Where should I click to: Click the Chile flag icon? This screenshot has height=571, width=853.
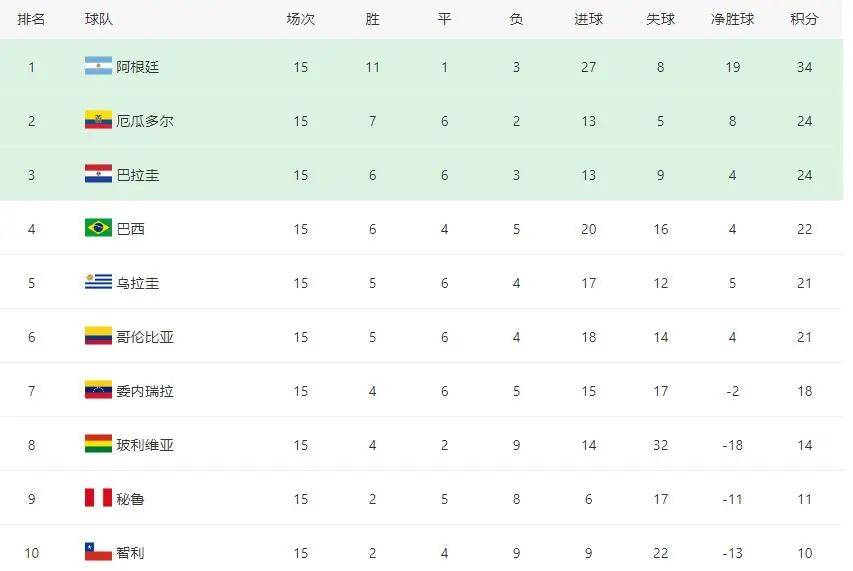point(98,551)
